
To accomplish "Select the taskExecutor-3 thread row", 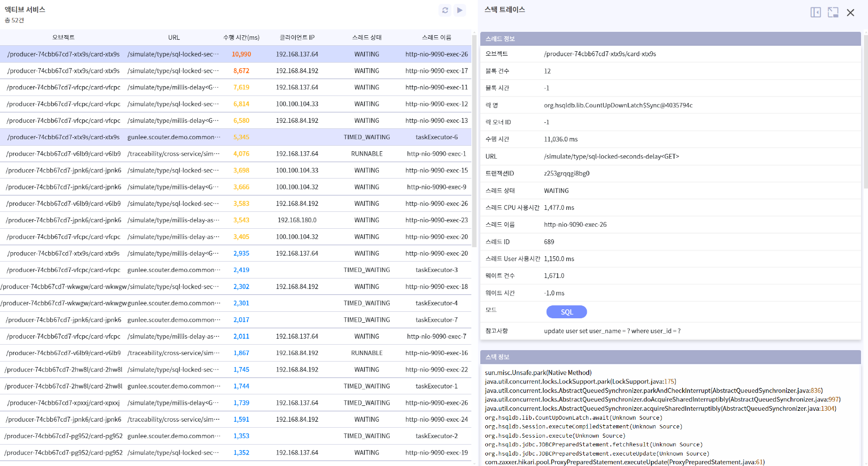I will tap(235, 270).
